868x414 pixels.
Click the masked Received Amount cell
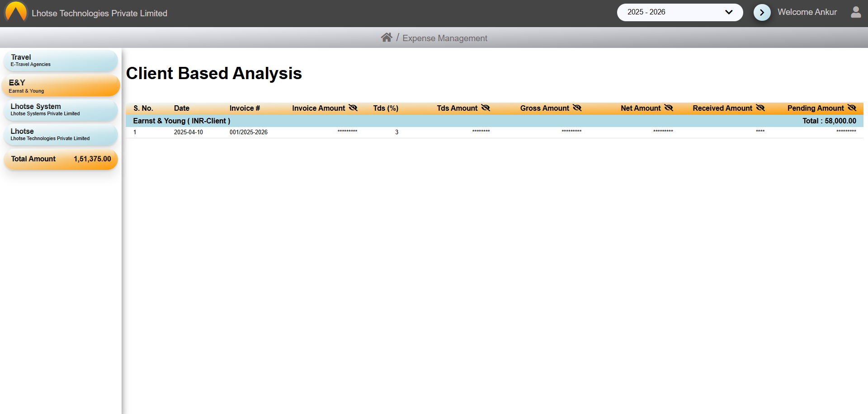pos(760,132)
